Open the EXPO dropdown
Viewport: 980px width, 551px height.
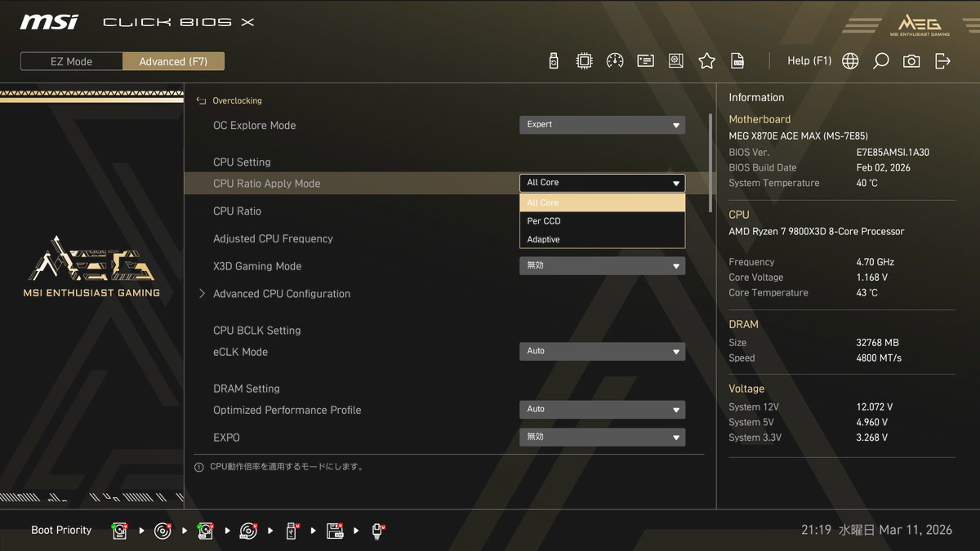tap(602, 438)
